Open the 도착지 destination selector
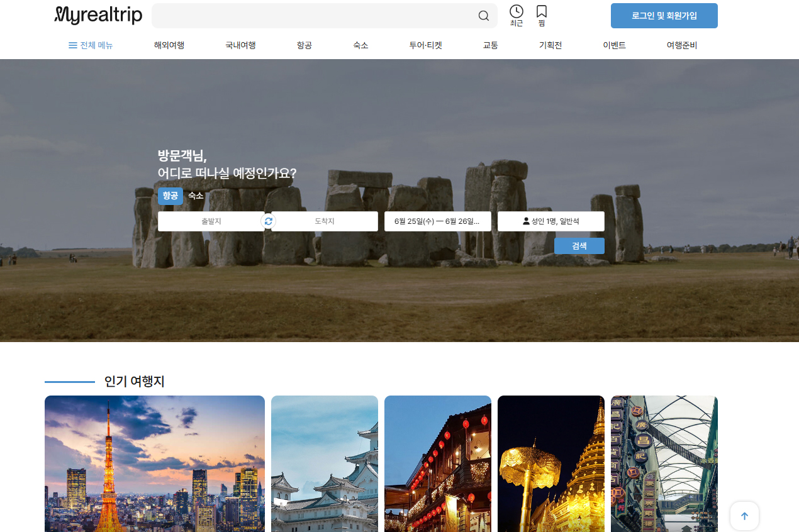The width and height of the screenshot is (799, 532). (x=325, y=221)
